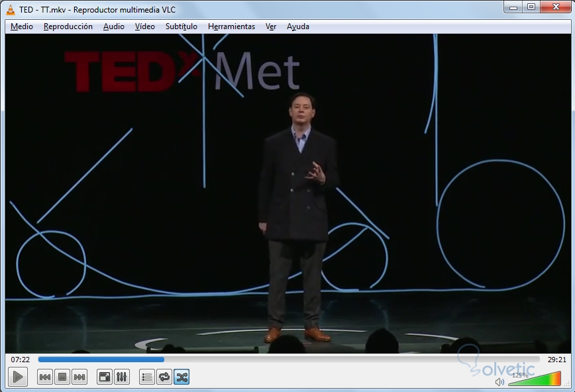575x392 pixels.
Task: Open the Ver menu
Action: 271,26
